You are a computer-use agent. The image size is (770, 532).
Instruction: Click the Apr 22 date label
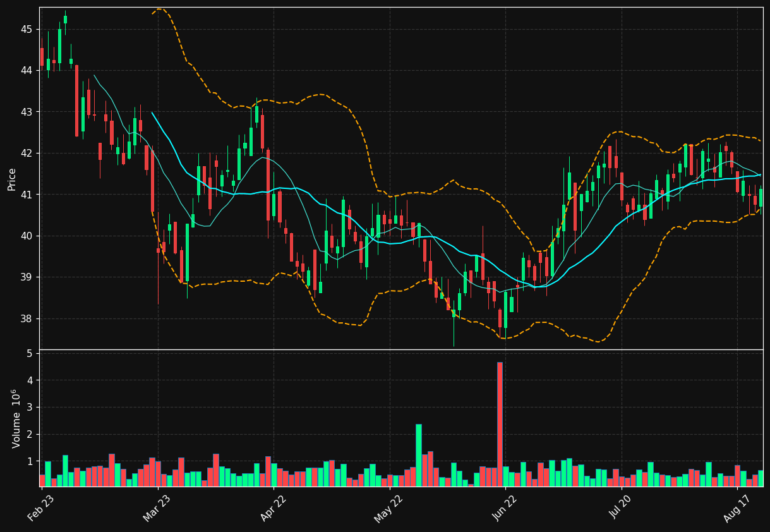(x=273, y=509)
